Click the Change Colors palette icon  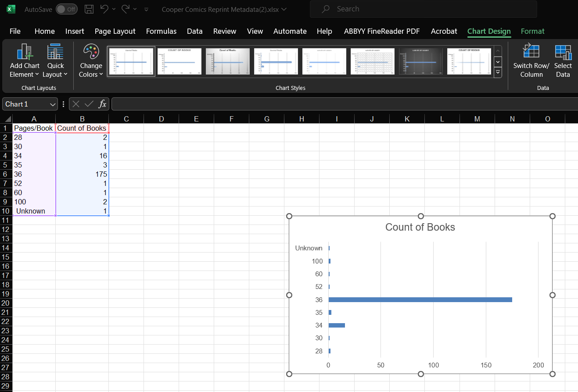click(91, 52)
